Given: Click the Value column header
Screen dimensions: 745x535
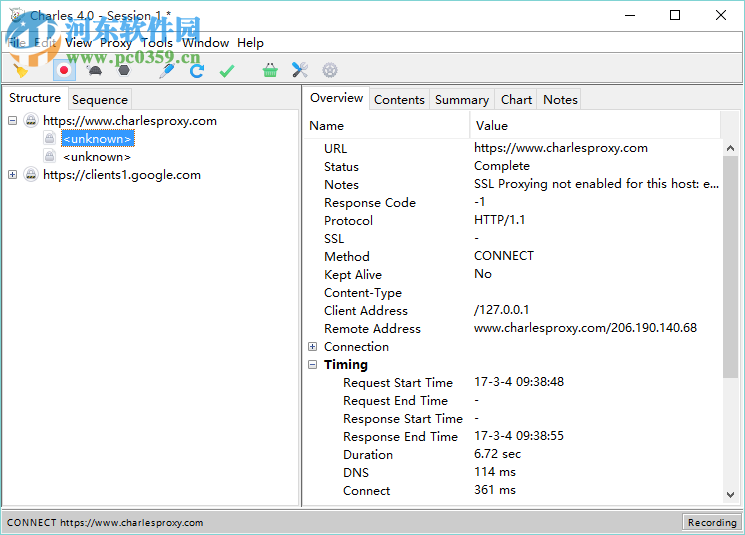Looking at the screenshot, I should tap(595, 125).
